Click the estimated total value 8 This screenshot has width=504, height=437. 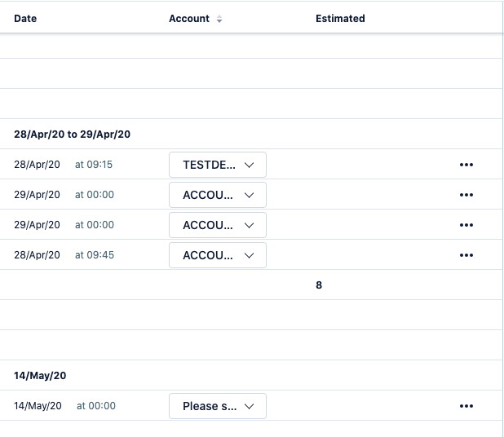coord(319,285)
